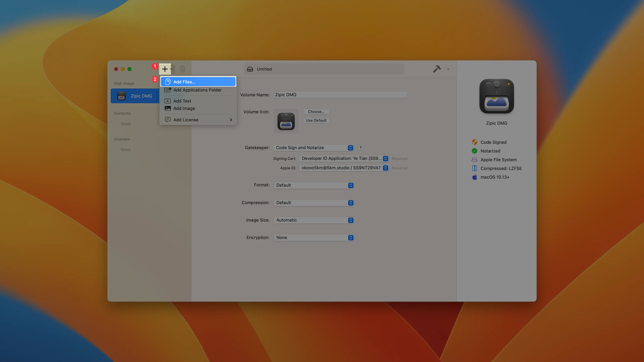Open Add License submenu
The width and height of the screenshot is (644, 362).
point(198,120)
